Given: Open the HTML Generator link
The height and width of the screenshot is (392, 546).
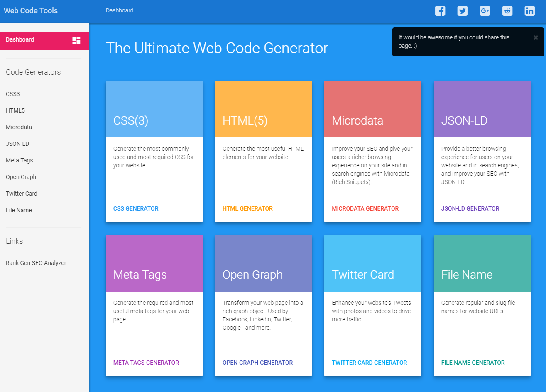Looking at the screenshot, I should pyautogui.click(x=247, y=208).
